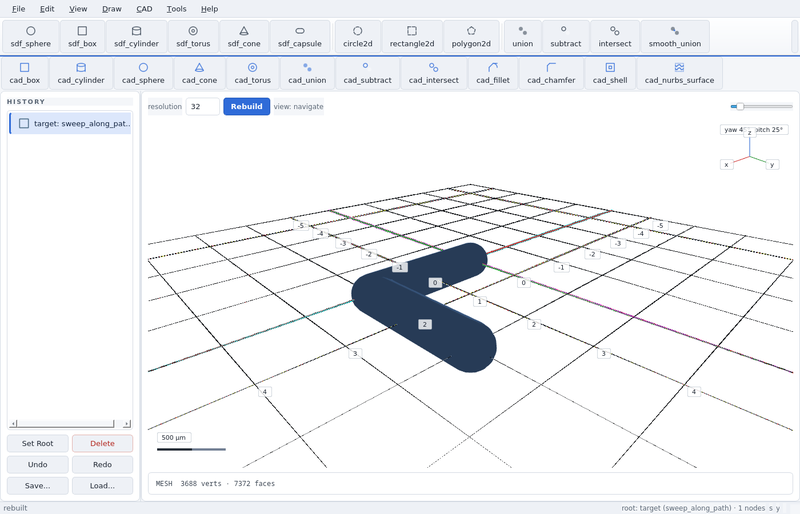Screen dimensions: 800x514
Task: Insert a cad_box primitive
Action: pyautogui.click(x=24, y=74)
